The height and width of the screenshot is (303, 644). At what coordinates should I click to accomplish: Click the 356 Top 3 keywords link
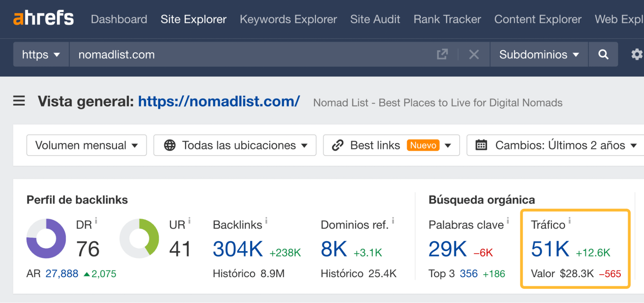(469, 273)
